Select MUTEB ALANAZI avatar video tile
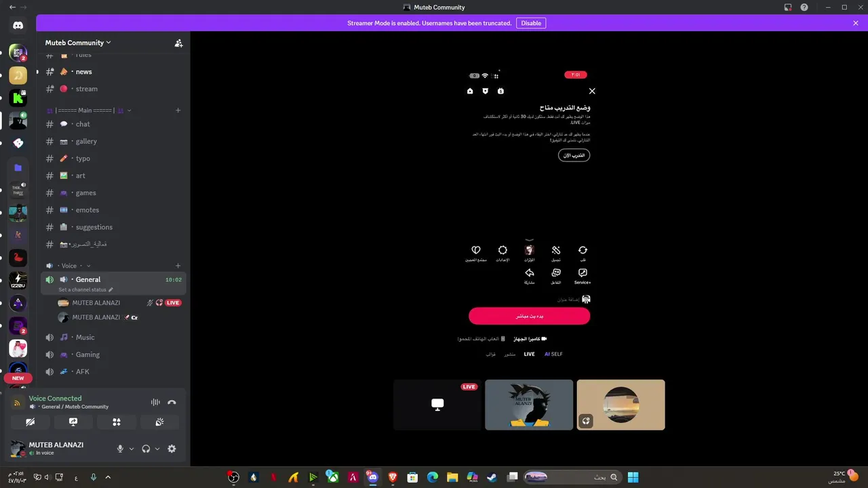868x488 pixels. [x=529, y=405]
